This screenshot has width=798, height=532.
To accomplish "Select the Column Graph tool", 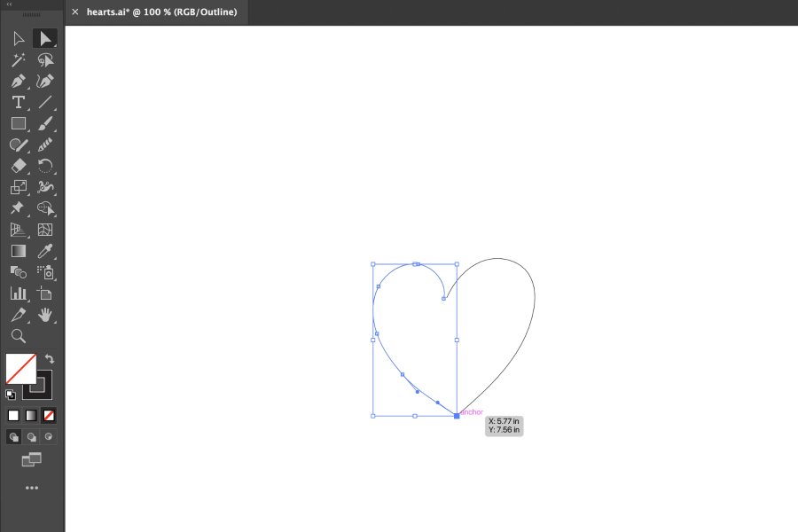I will tap(19, 293).
